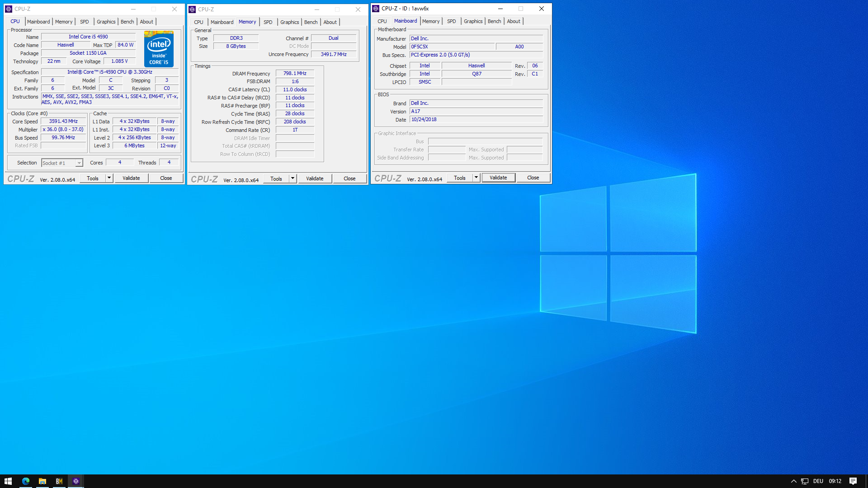Screen dimensions: 868x488
Task: Switch to CPU tab in middle window
Action: click(x=199, y=22)
